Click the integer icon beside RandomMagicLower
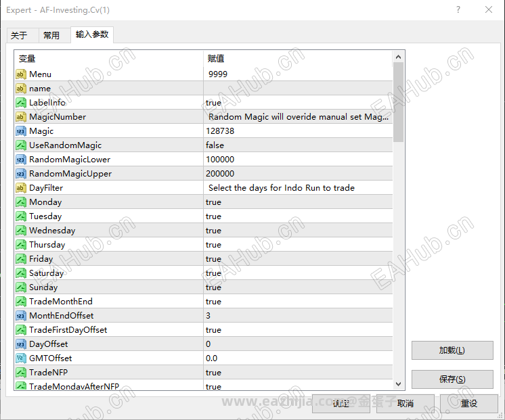The image size is (505, 420). [x=21, y=160]
